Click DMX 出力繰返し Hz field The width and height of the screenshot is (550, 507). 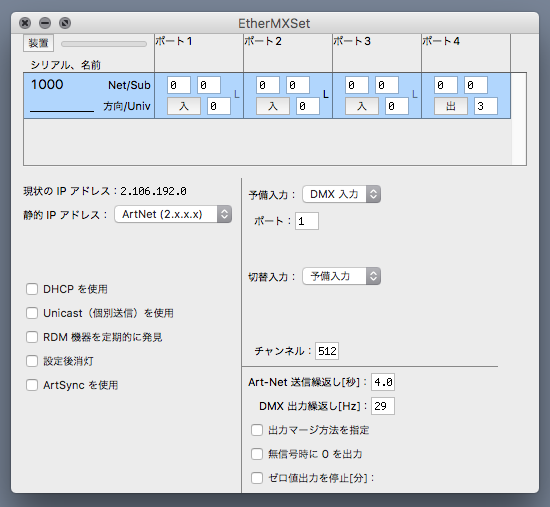(383, 406)
